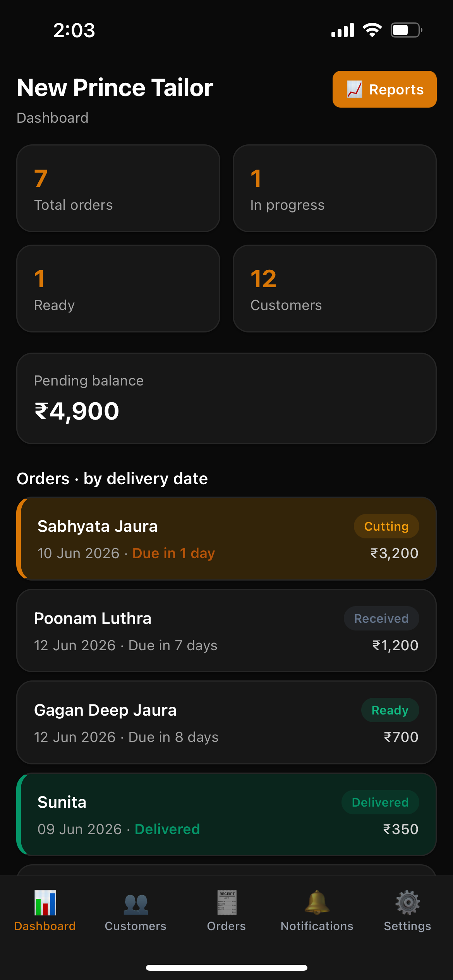
Task: Open the Reports button
Action: [x=384, y=89]
